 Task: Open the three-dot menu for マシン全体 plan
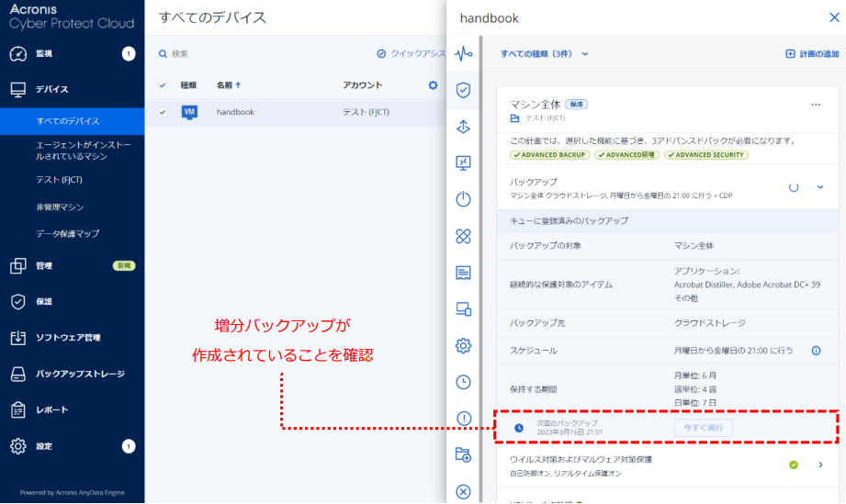coord(816,105)
